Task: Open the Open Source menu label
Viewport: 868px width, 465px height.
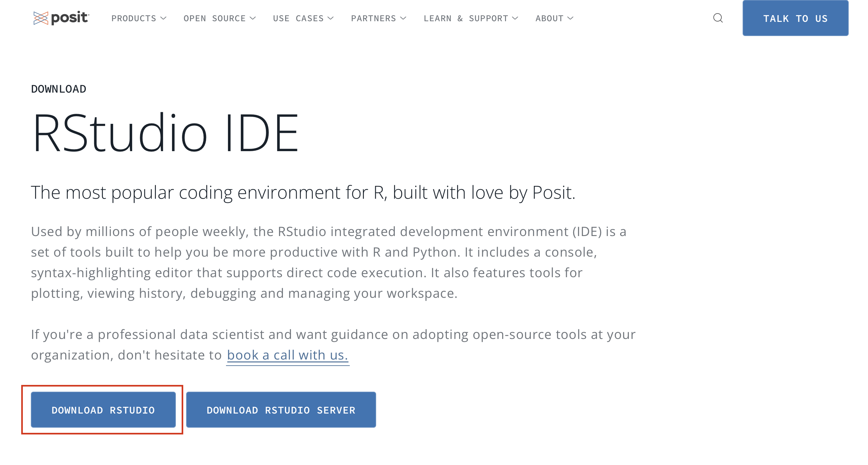Action: click(x=214, y=18)
